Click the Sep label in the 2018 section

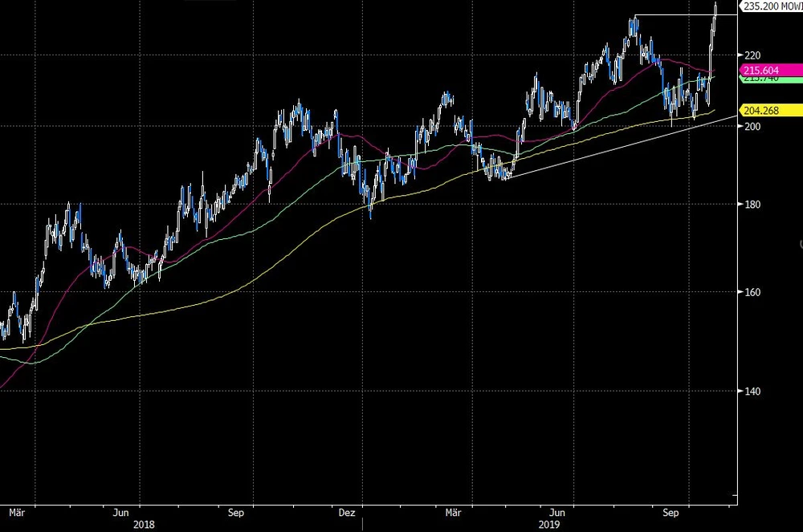click(x=235, y=511)
